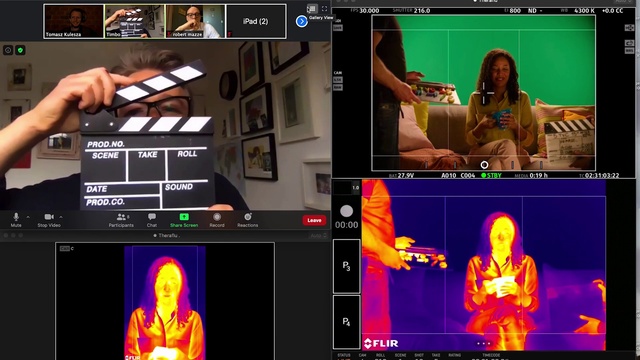Click the green Share Screen icon
The width and height of the screenshot is (640, 360).
(x=184, y=217)
